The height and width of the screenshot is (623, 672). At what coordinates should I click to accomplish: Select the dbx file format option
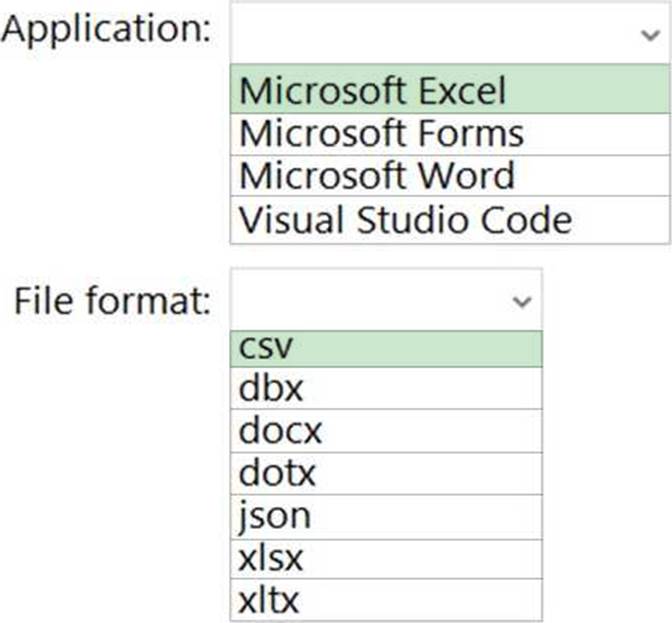point(386,388)
